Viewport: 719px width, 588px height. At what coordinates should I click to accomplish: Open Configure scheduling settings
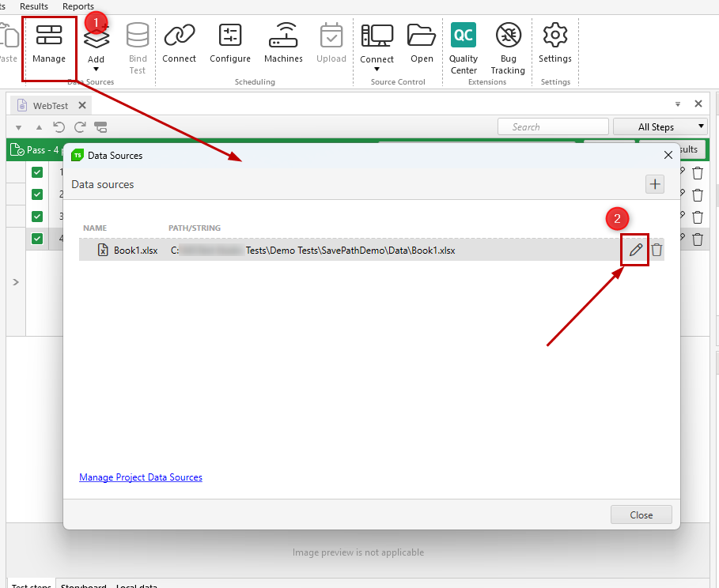pos(229,43)
